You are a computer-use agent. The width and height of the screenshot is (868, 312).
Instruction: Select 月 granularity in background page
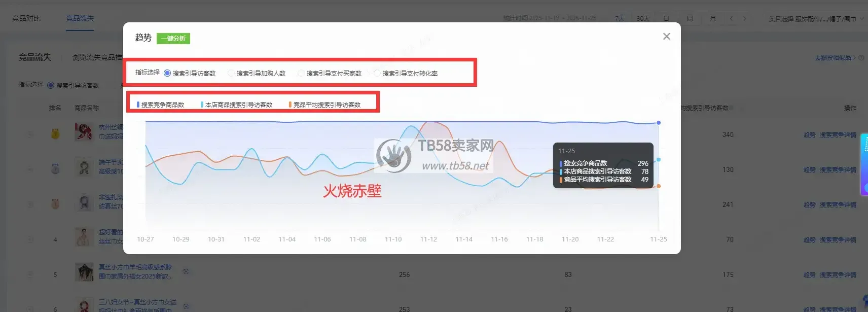pyautogui.click(x=713, y=18)
